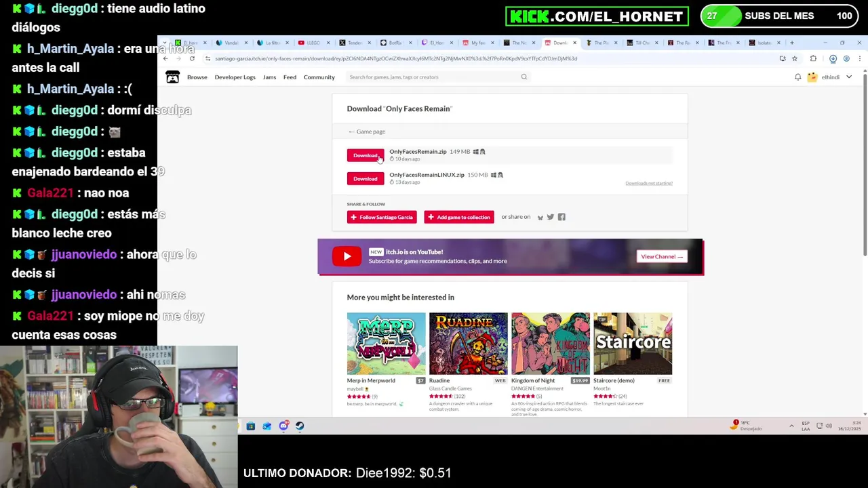The height and width of the screenshot is (488, 868).
Task: Share on Facebook icon
Action: [561, 218]
